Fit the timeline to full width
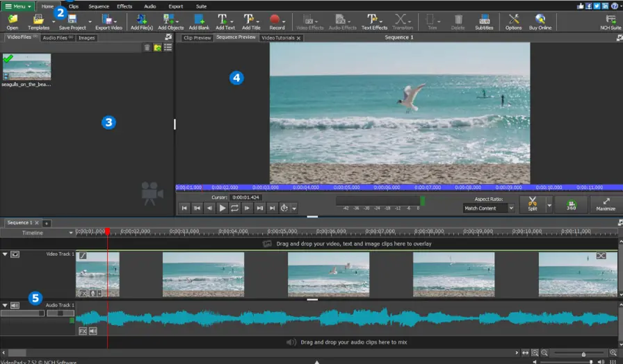 tap(525, 353)
